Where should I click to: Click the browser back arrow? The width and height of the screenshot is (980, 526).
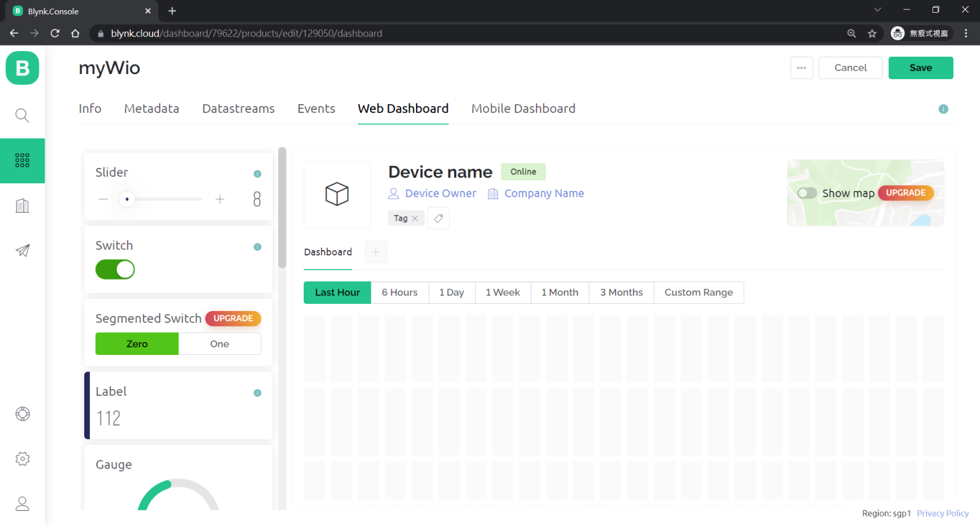click(14, 33)
